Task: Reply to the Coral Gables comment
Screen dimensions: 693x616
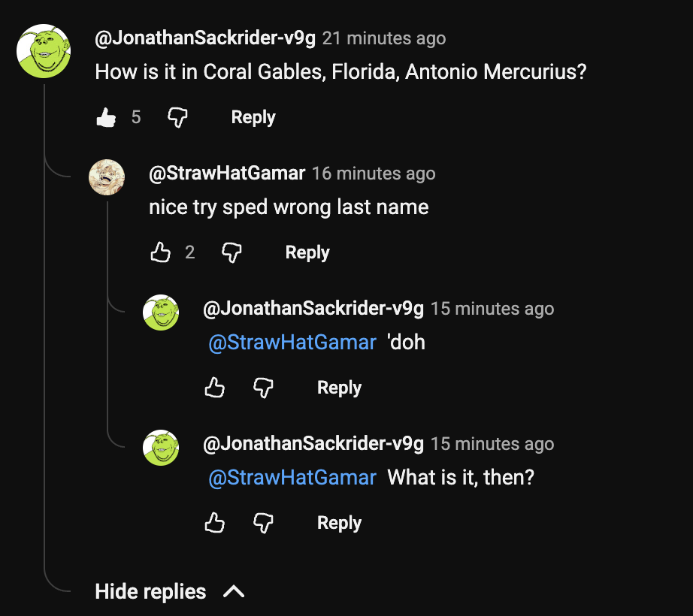Action: point(253,117)
